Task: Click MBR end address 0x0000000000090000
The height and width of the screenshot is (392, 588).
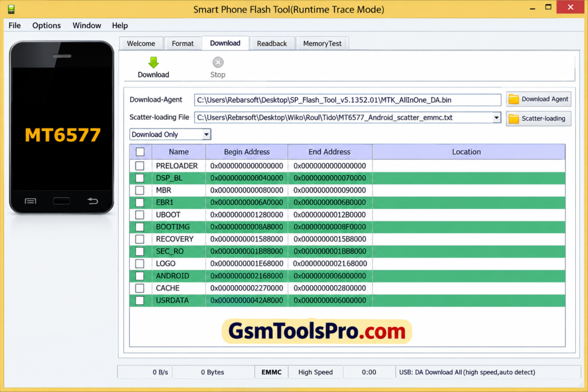Action: coord(330,191)
